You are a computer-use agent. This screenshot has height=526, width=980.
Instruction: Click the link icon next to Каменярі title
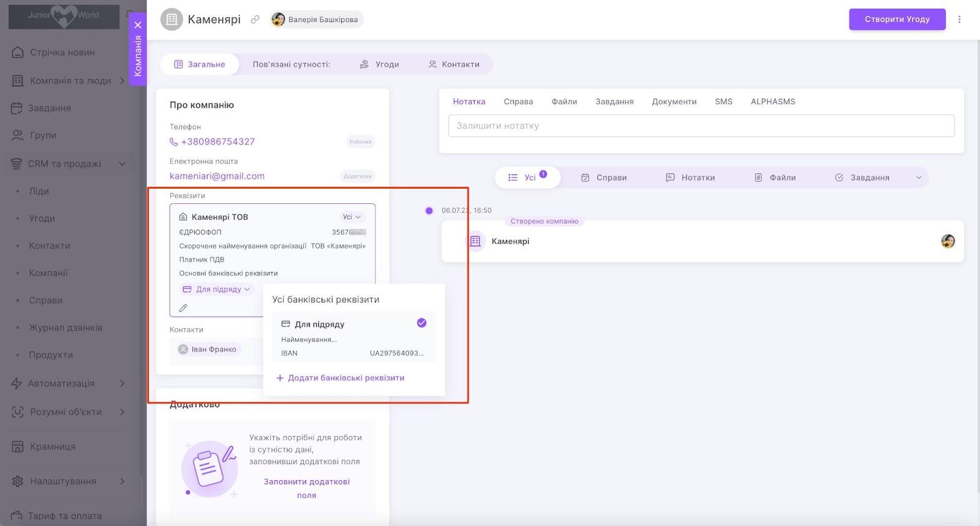click(x=255, y=20)
